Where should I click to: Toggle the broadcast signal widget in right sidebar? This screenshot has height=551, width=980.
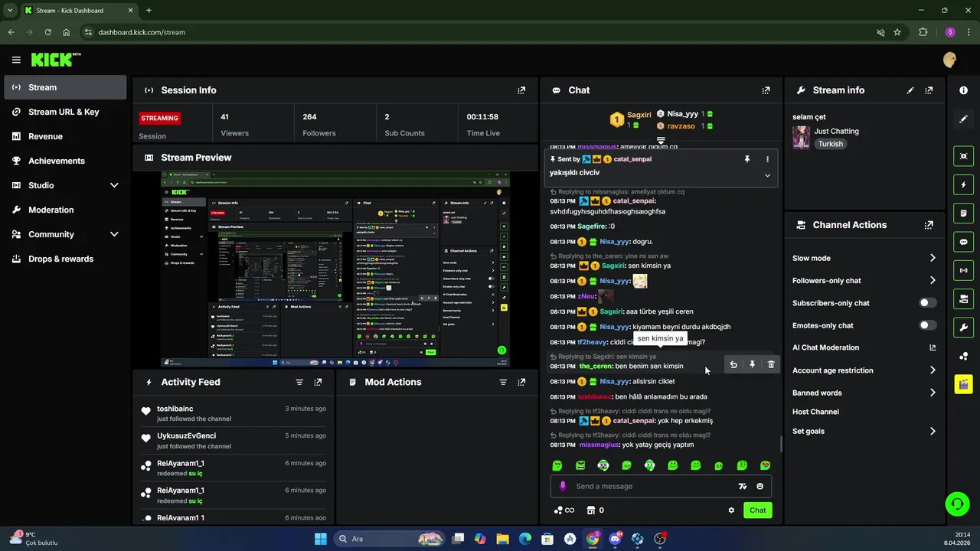coord(963,270)
